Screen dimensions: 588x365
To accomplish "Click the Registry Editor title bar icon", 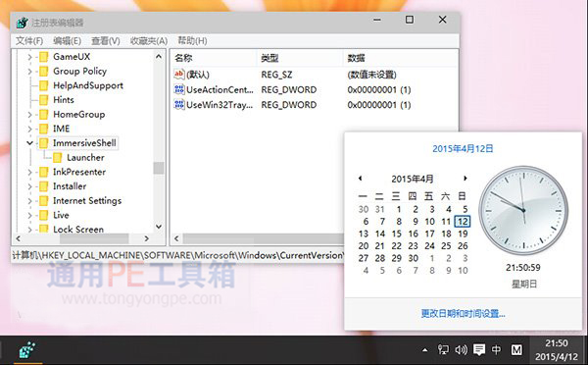I will click(23, 23).
